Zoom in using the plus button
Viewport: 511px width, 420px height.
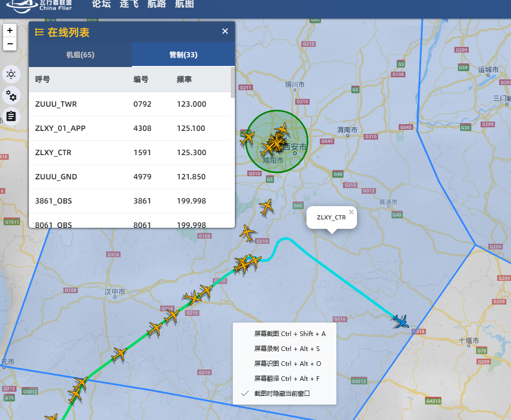pos(10,30)
